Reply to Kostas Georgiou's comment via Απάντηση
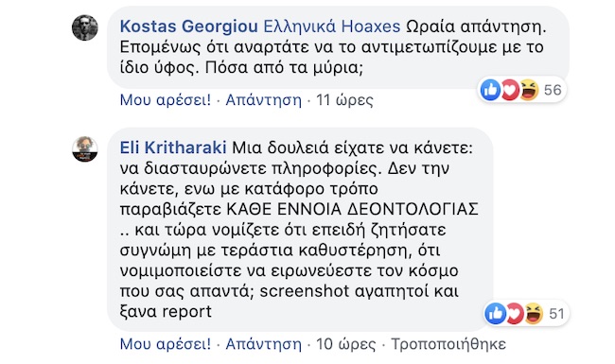The height and width of the screenshot is (364, 615). pos(264,100)
